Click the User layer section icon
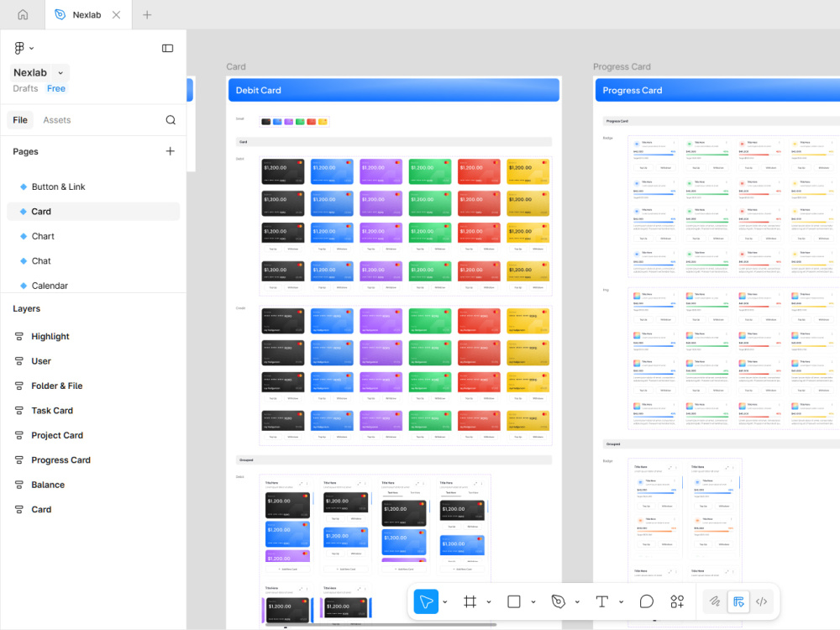This screenshot has width=840, height=630. pos(18,361)
